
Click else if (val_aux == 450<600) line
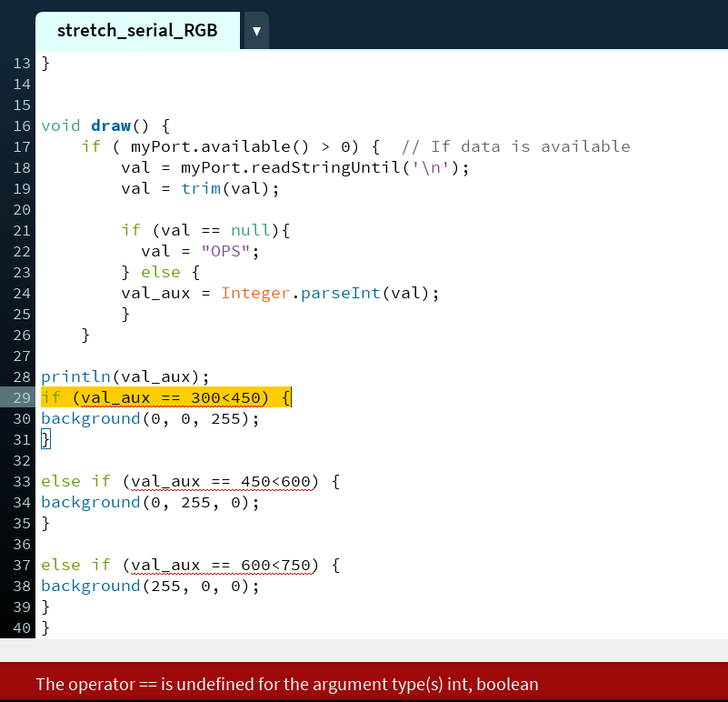click(190, 481)
